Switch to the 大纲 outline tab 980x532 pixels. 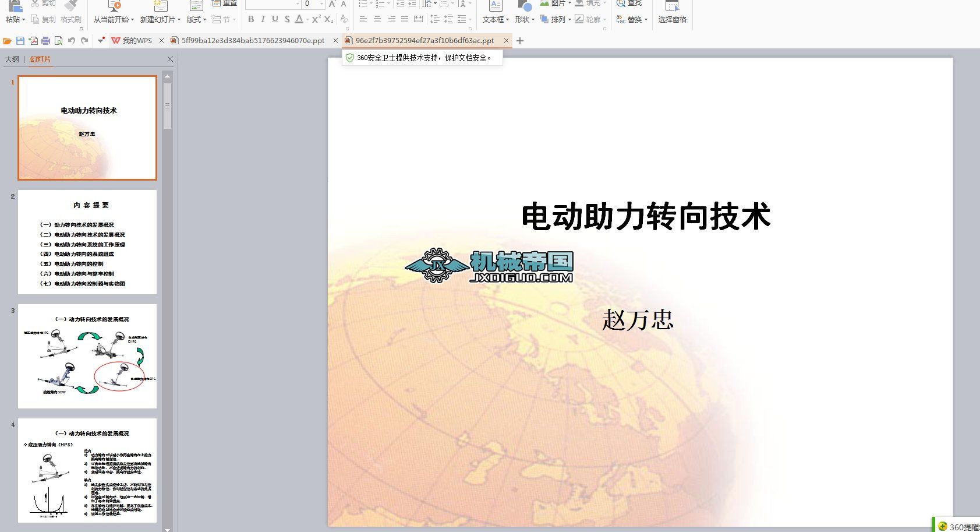[12, 59]
